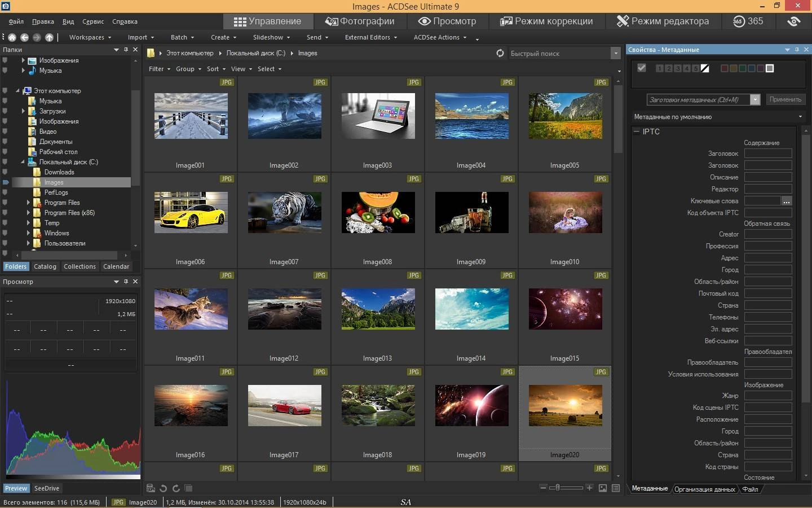Toggle the tagged checkmark in metadata panel
This screenshot has height=508, width=812.
tap(641, 68)
